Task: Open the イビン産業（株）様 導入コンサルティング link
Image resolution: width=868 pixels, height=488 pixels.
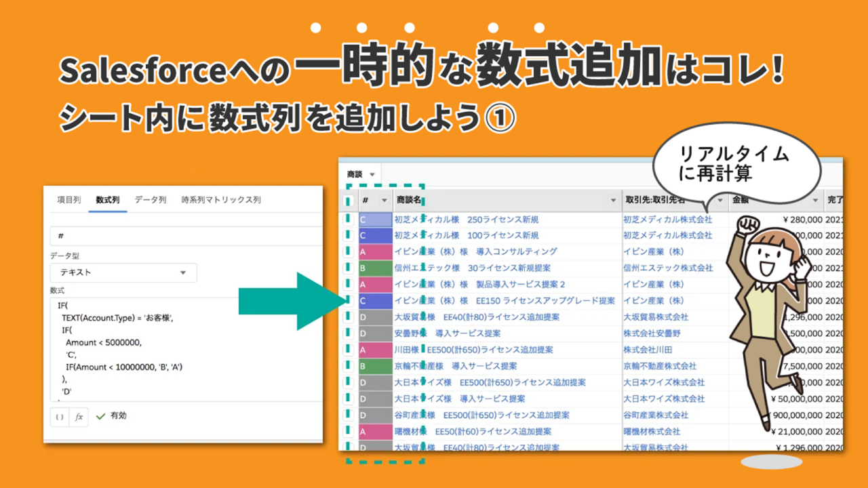Action: (x=475, y=252)
